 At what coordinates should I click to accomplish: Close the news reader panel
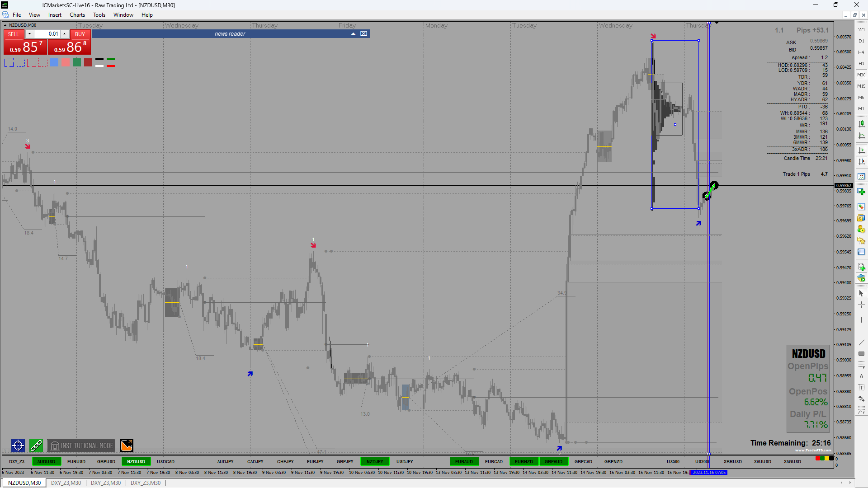click(x=363, y=34)
